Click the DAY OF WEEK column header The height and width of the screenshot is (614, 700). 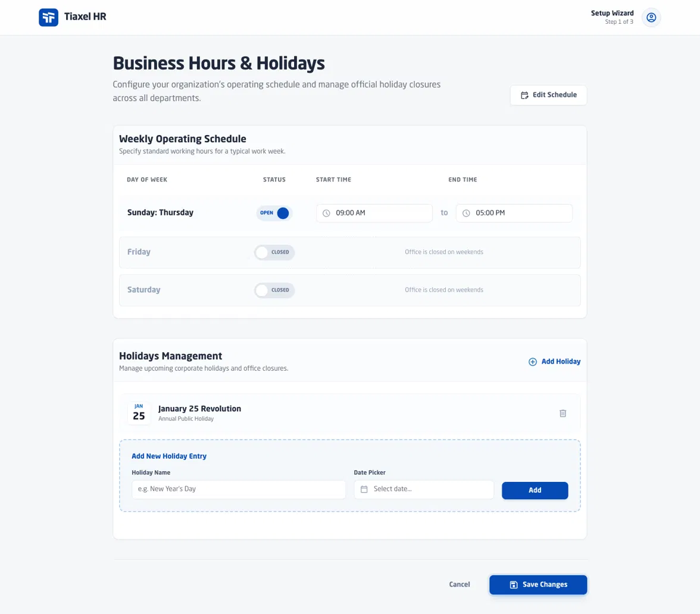coord(147,180)
